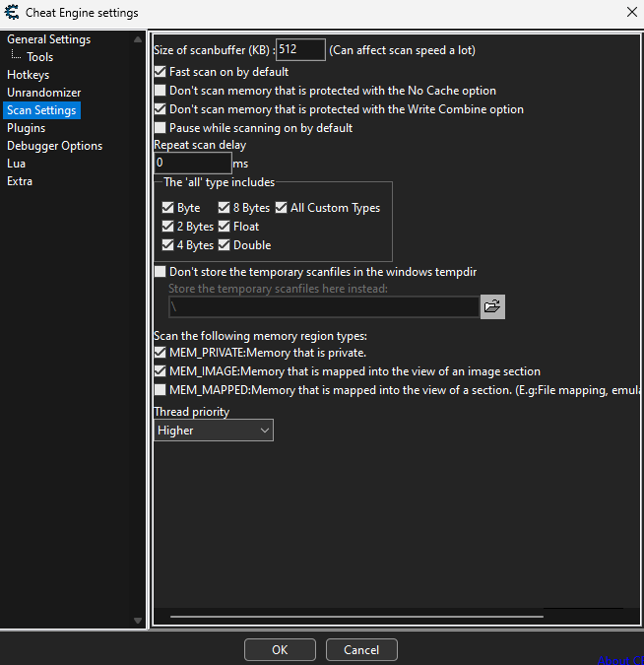Click the folder browse icon for scanfiles
Viewport: 644px width, 665px height.
(x=492, y=306)
